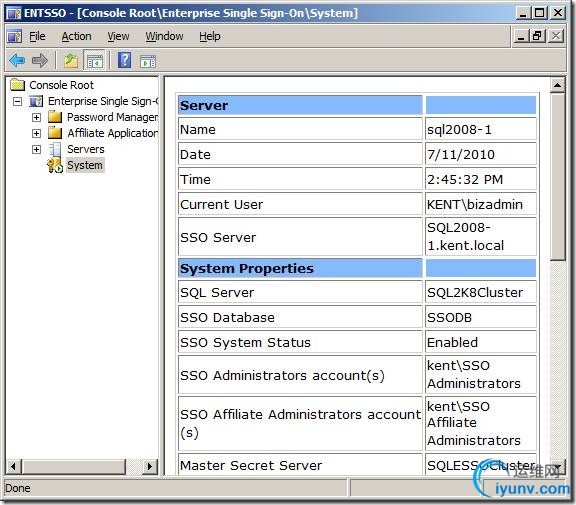Click the MMC document icon beside File menu
The image size is (576, 505).
point(14,36)
